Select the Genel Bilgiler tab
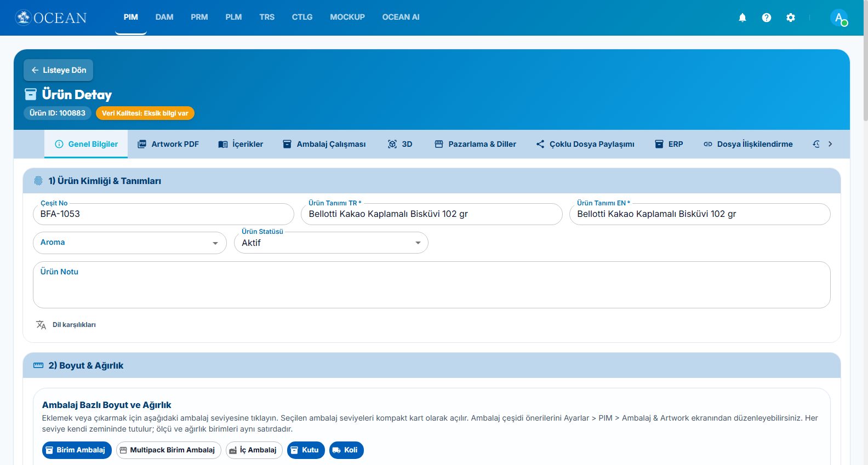Viewport: 868px width, 465px height. [x=86, y=144]
